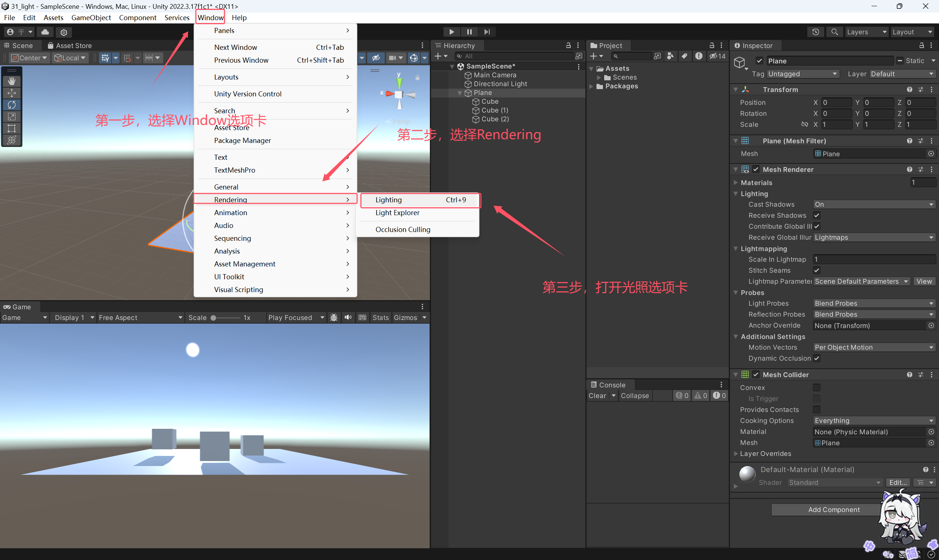Toggle Game view mute audio icon
This screenshot has width=939, height=560.
(x=348, y=317)
